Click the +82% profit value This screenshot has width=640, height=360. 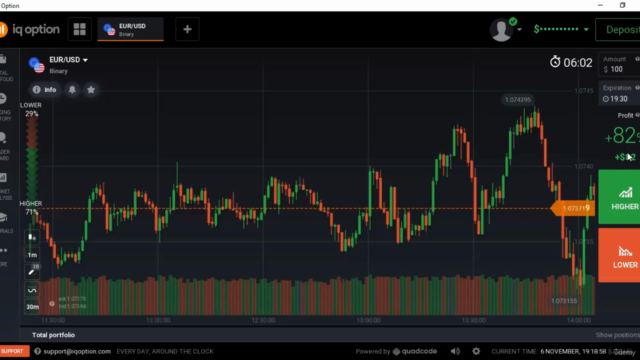click(622, 136)
